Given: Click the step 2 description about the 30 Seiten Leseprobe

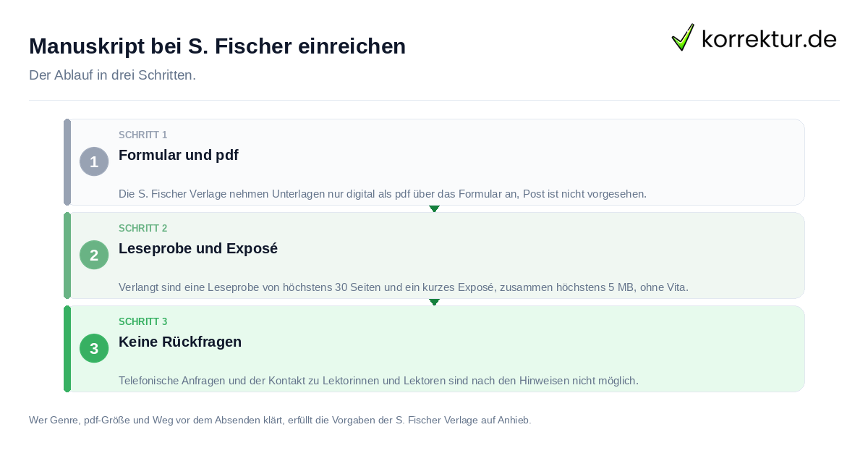Looking at the screenshot, I should click(404, 287).
